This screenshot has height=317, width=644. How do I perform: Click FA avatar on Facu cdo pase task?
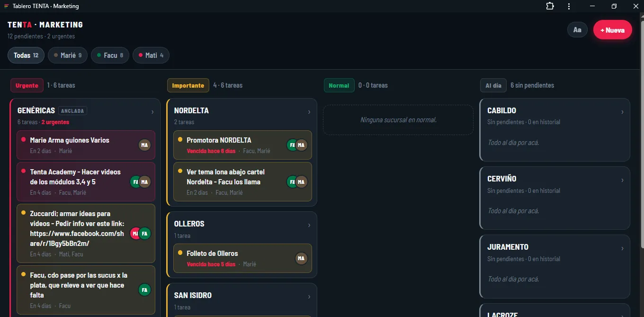[x=144, y=290]
